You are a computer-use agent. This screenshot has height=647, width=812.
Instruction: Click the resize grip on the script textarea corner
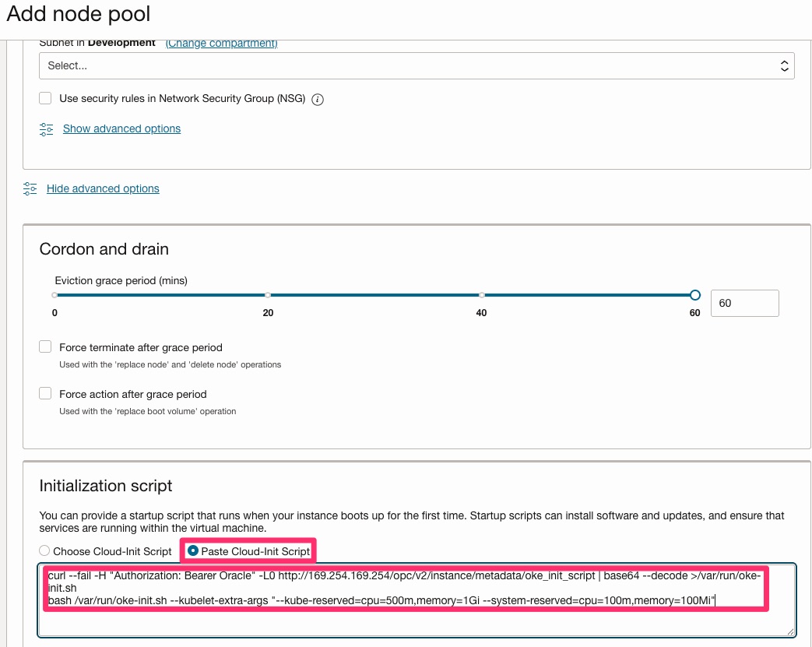click(x=791, y=632)
